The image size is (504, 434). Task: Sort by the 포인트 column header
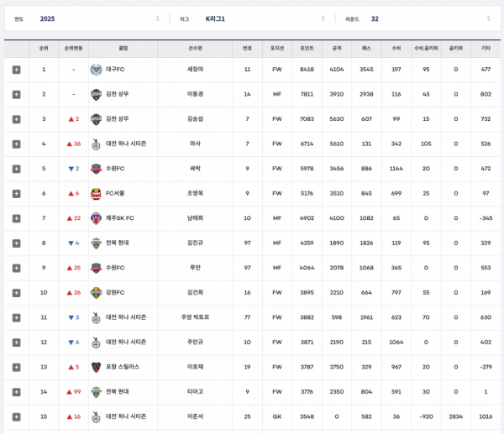307,48
